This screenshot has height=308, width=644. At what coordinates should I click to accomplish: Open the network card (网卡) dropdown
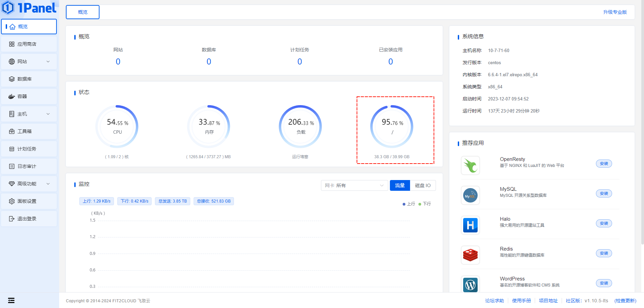(x=354, y=185)
